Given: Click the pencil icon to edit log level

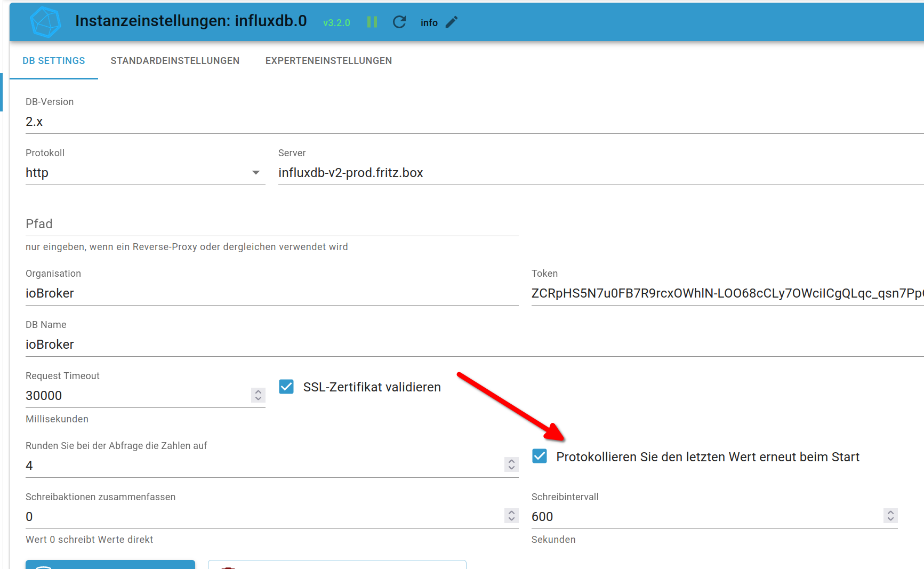Looking at the screenshot, I should (x=452, y=22).
